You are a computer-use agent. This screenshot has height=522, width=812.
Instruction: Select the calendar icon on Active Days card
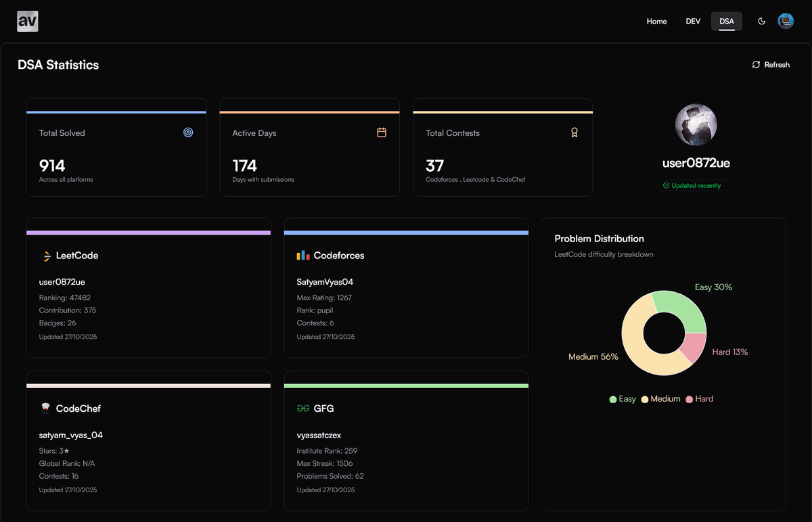click(x=382, y=133)
